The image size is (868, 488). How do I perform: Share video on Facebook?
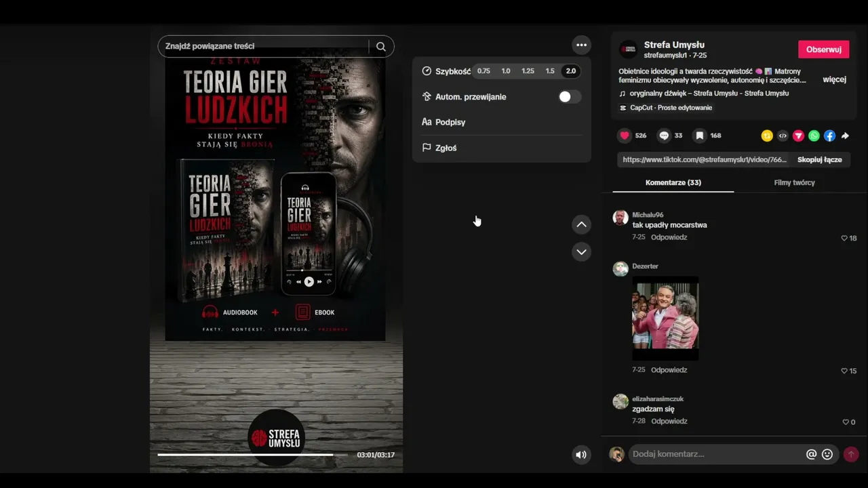829,136
